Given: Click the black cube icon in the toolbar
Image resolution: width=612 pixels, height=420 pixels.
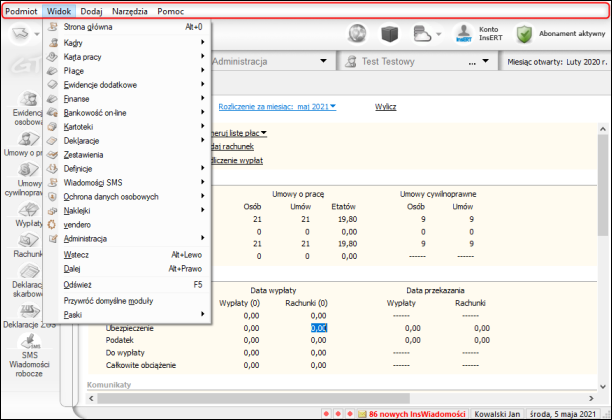Looking at the screenshot, I should tap(392, 34).
